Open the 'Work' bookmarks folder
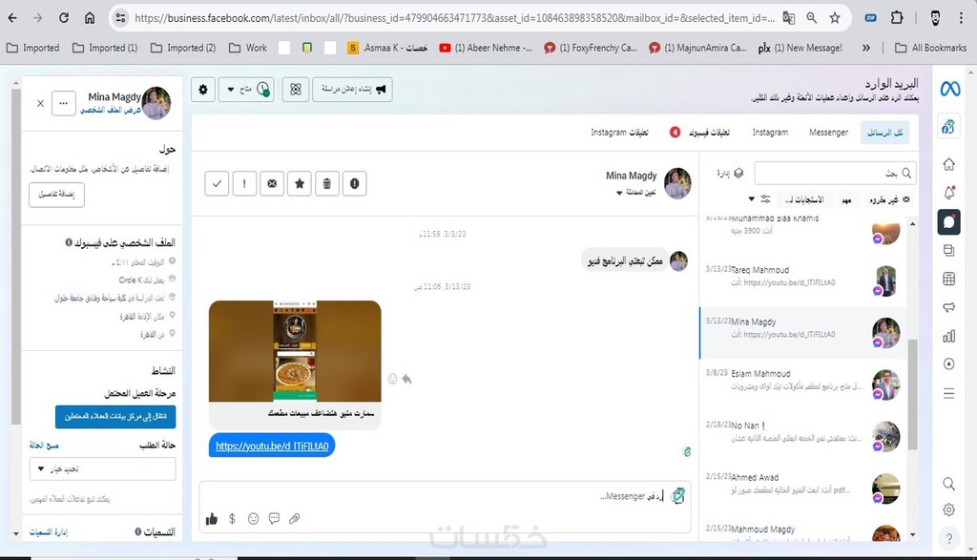The image size is (977, 560). [x=248, y=48]
